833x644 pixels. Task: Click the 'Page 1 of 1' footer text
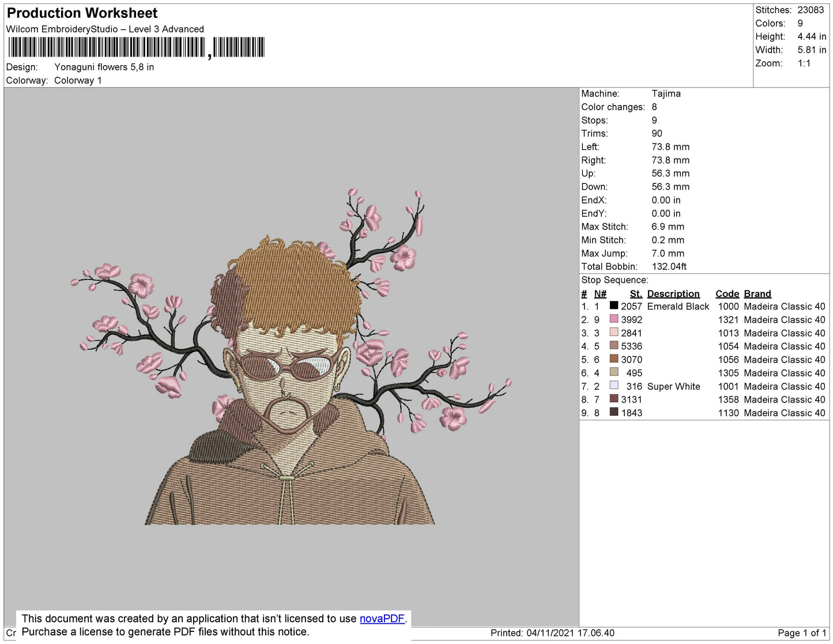802,632
